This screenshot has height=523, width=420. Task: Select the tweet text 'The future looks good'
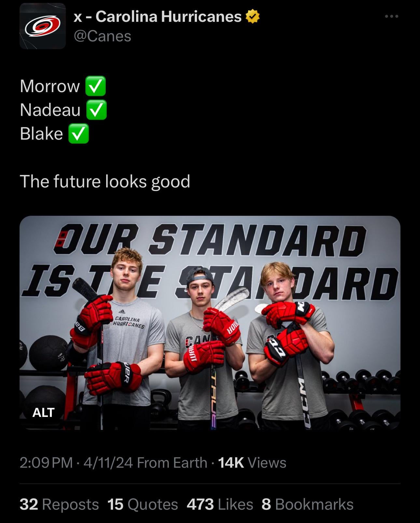point(105,181)
